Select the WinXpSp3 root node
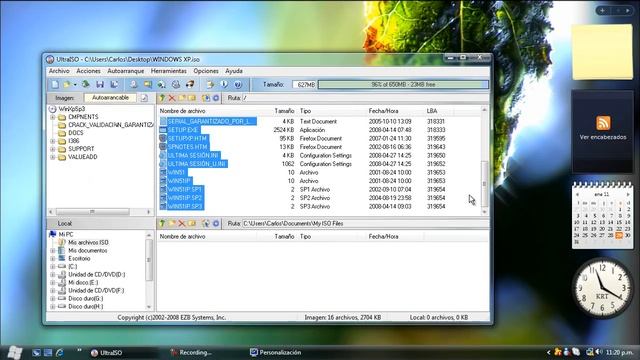The image size is (640, 360). (x=71, y=109)
